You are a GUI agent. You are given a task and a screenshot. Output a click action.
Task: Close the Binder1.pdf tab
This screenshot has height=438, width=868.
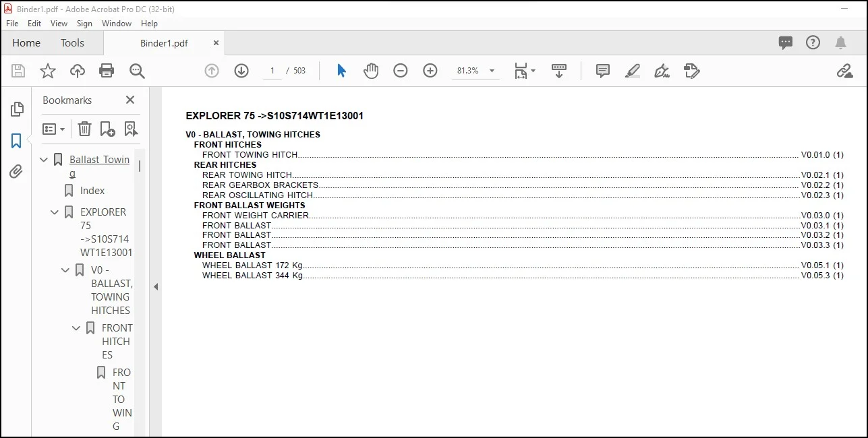tap(216, 42)
